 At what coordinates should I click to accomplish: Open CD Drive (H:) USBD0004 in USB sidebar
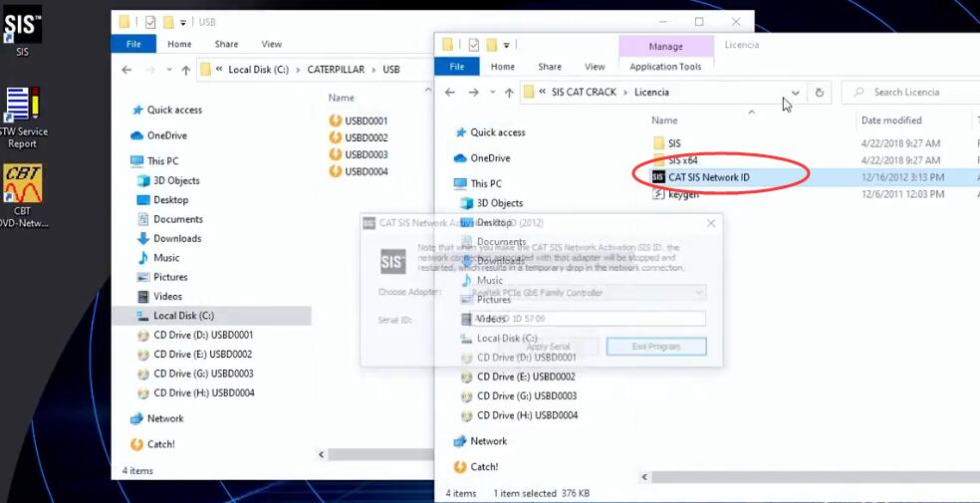(195, 393)
